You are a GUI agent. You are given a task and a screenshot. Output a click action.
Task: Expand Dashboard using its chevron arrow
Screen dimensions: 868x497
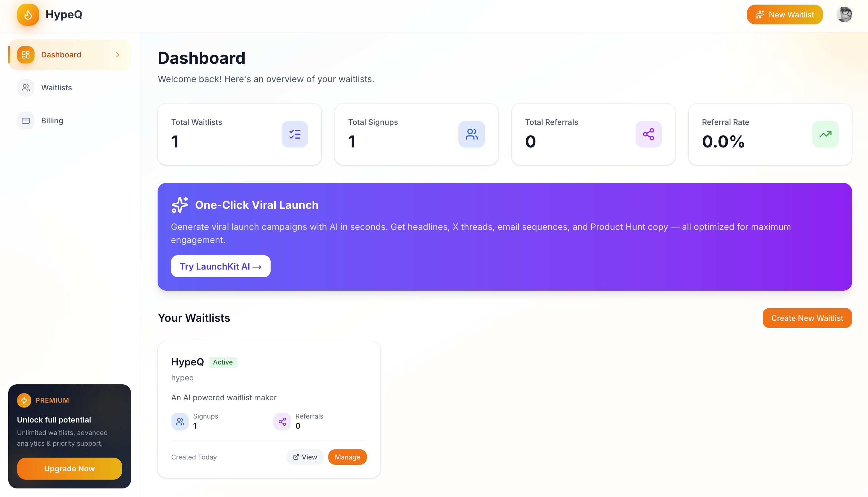[x=118, y=55]
